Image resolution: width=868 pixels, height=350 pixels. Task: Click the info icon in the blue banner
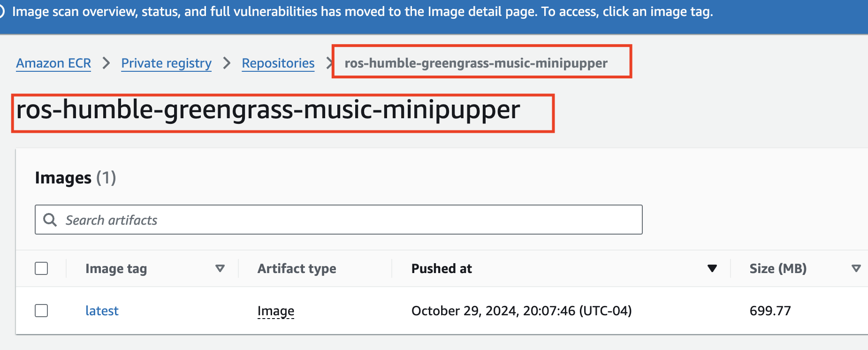point(1,11)
